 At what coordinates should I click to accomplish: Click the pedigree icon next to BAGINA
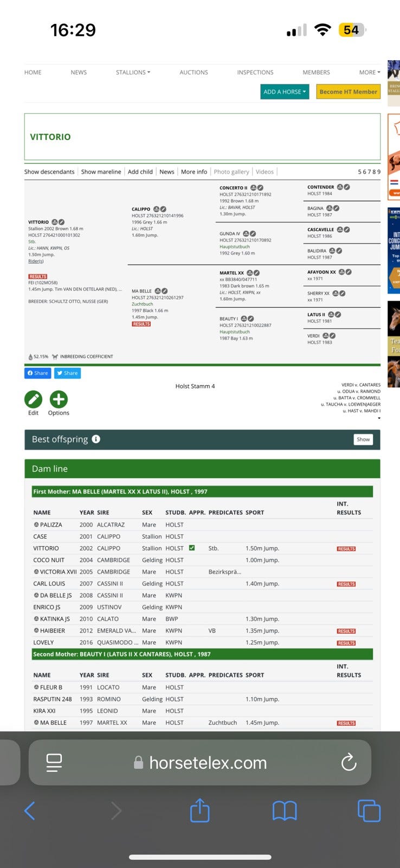(x=330, y=208)
